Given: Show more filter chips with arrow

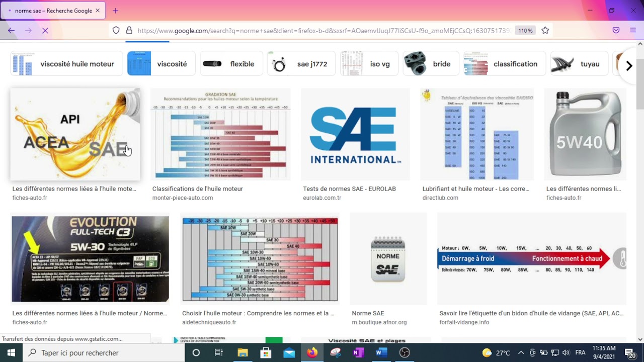Looking at the screenshot, I should point(628,65).
